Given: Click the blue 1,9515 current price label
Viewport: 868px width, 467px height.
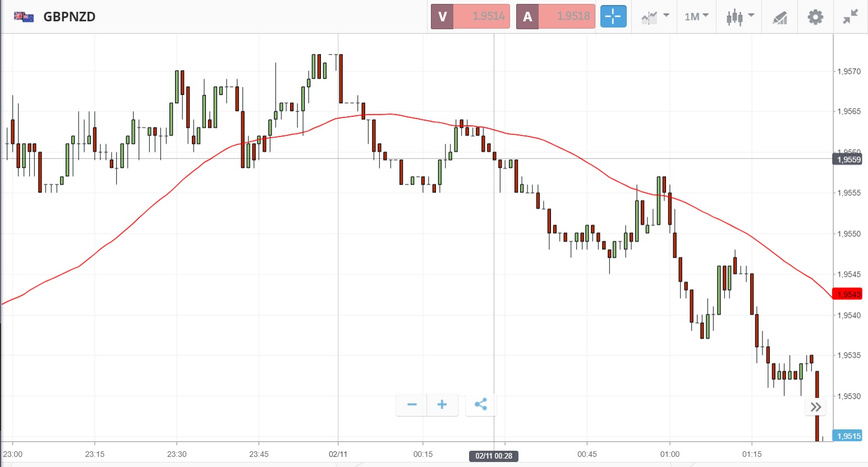Looking at the screenshot, I should [x=848, y=436].
